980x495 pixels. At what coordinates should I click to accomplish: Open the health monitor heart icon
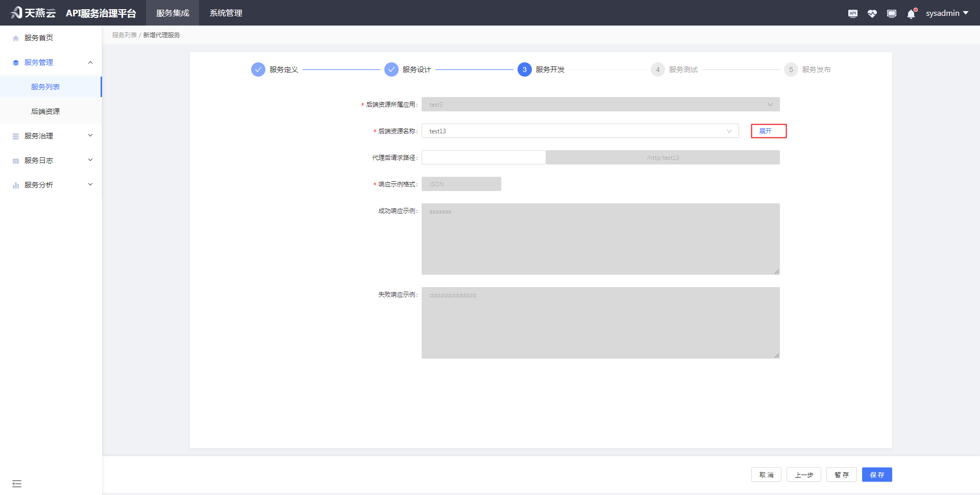[872, 13]
